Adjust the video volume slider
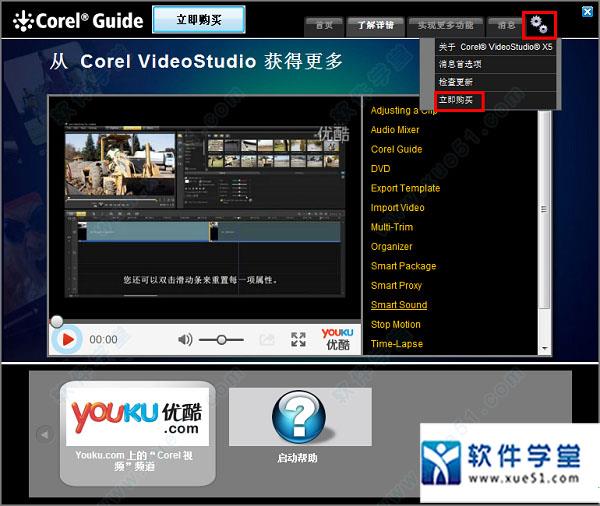The height and width of the screenshot is (506, 600). click(x=221, y=340)
